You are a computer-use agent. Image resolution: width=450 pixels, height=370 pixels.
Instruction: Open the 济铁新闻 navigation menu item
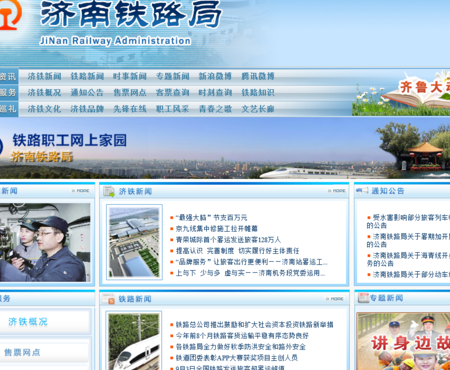pyautogui.click(x=44, y=76)
